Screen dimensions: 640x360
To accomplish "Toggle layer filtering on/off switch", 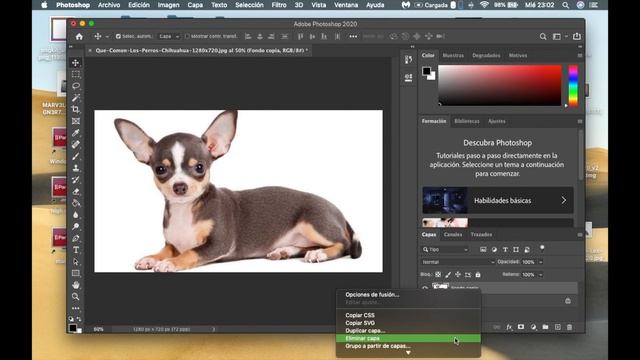I will coord(542,248).
